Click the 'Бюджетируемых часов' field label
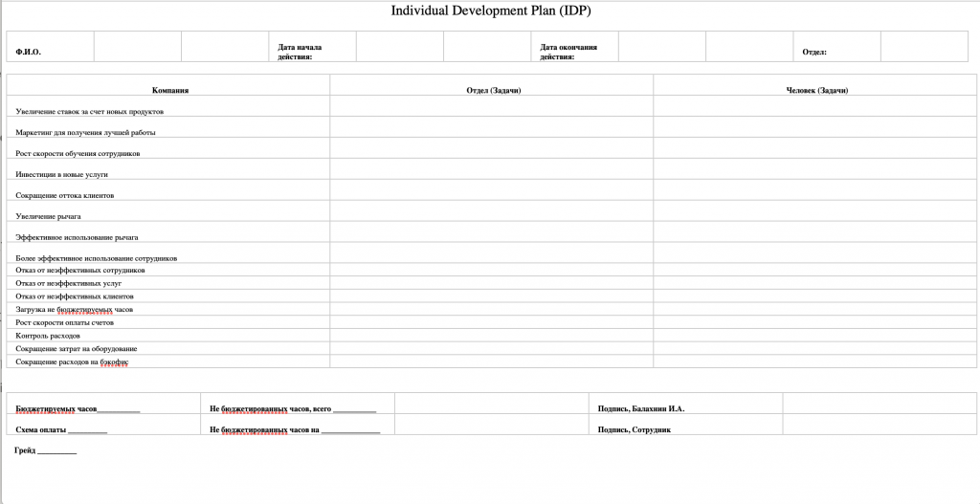 click(56, 409)
